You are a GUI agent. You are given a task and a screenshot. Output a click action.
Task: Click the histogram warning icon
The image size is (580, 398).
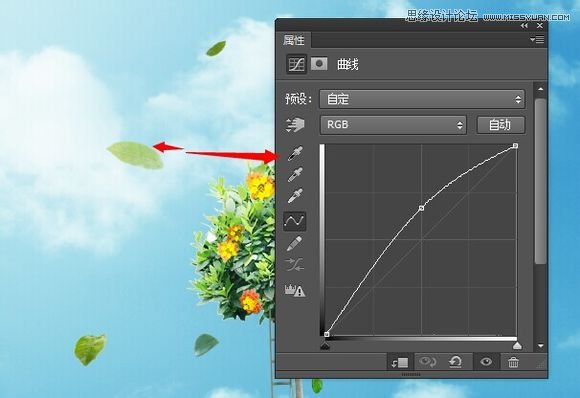pyautogui.click(x=295, y=290)
